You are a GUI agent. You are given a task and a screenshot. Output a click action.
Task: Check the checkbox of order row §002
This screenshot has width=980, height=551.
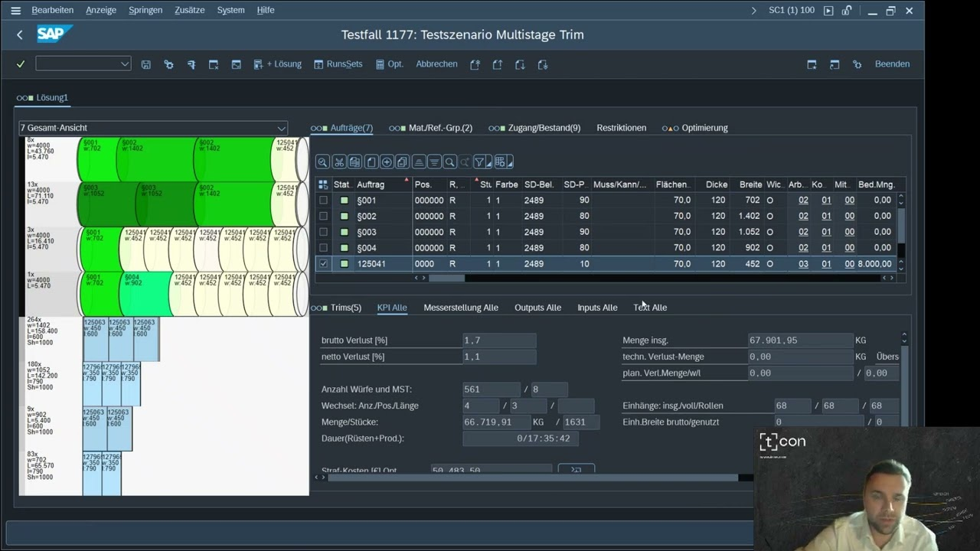click(323, 216)
